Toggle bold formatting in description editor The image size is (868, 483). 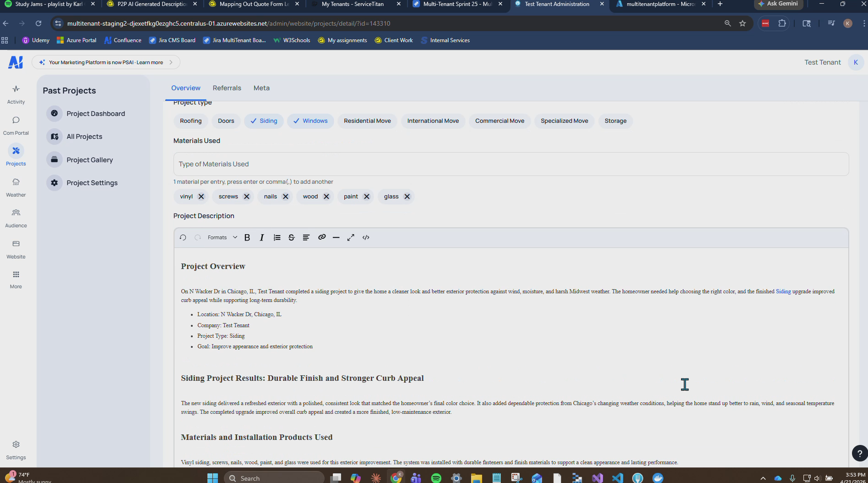247,237
